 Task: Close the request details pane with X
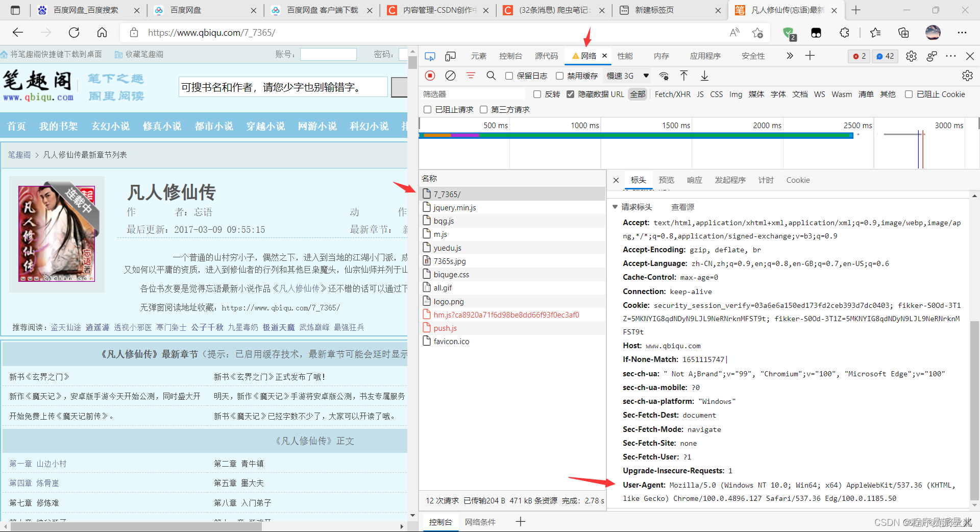coord(616,180)
